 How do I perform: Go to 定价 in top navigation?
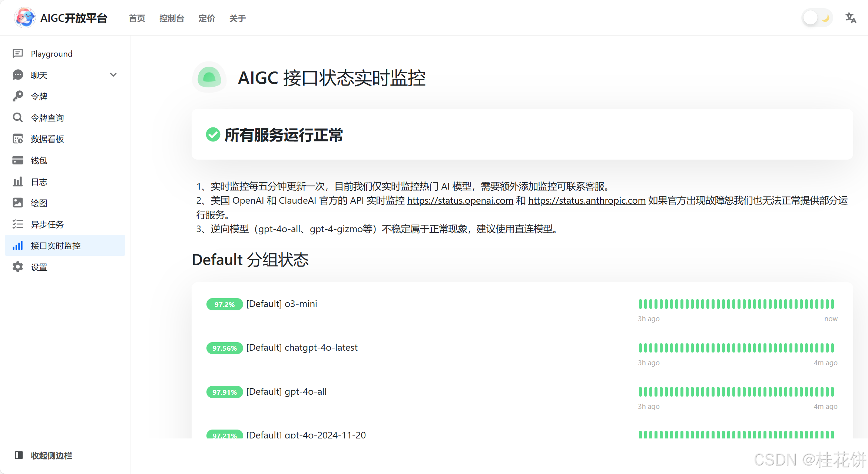(206, 18)
